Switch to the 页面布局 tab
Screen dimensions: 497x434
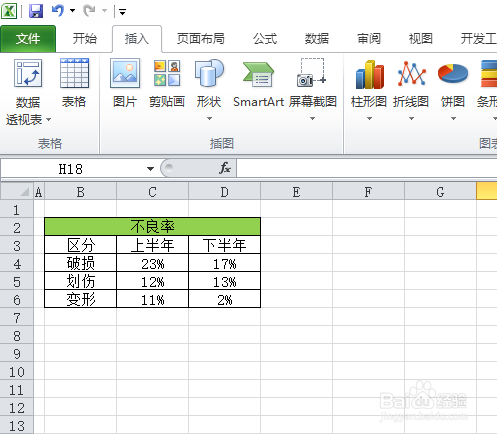pos(201,39)
